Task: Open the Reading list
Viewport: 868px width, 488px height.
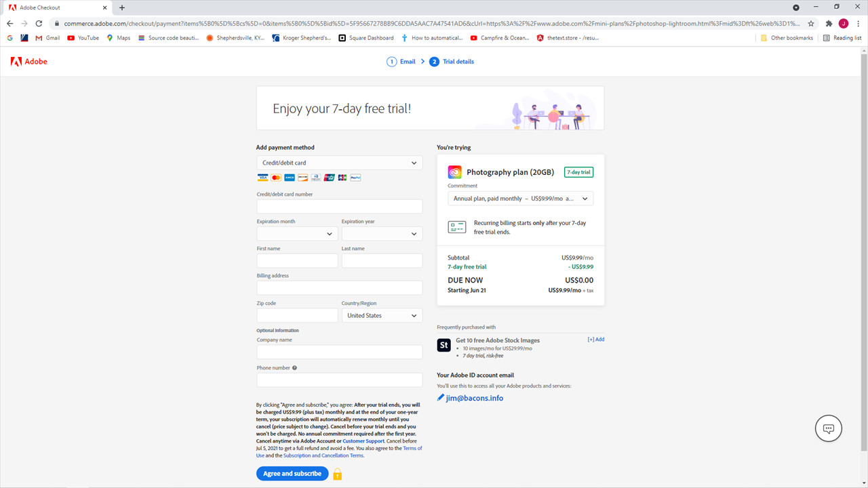Action: tap(842, 38)
